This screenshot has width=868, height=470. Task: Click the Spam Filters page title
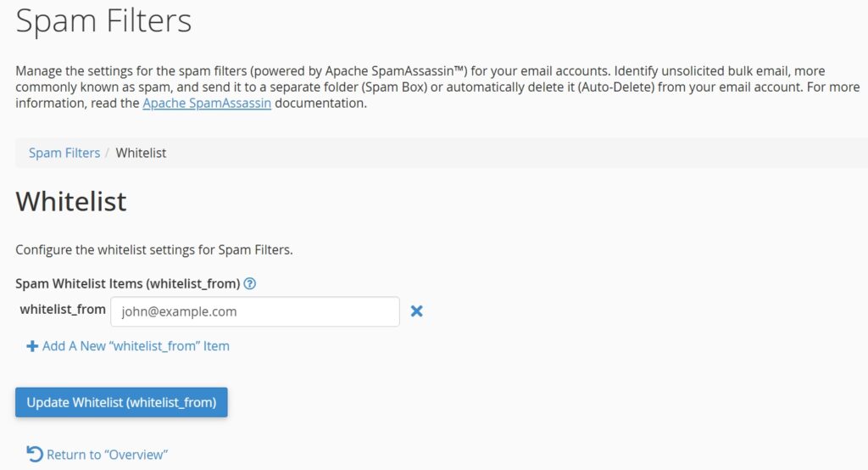(x=103, y=21)
